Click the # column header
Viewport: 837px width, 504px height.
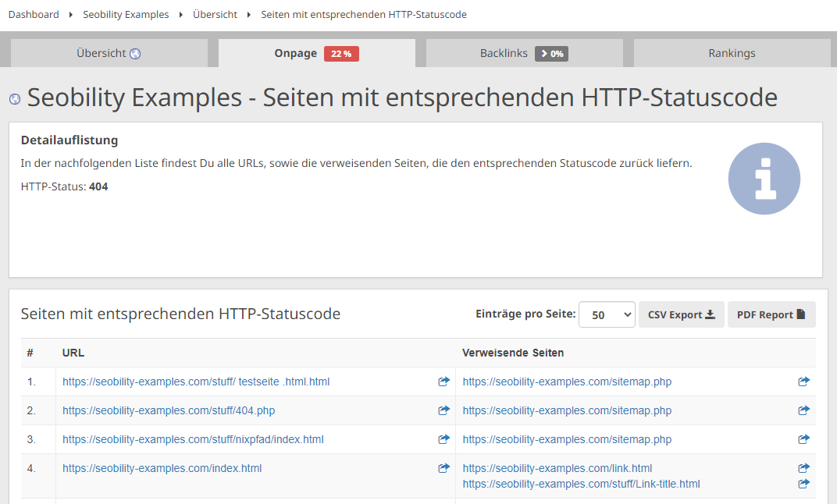(30, 353)
